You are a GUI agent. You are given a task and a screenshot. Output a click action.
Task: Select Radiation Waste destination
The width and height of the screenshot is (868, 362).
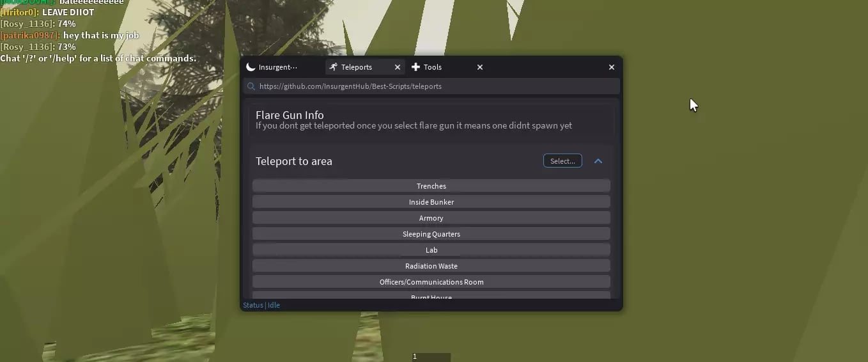[431, 266]
